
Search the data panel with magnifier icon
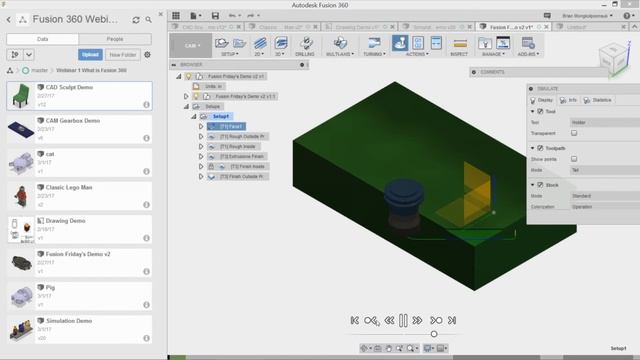tap(149, 20)
